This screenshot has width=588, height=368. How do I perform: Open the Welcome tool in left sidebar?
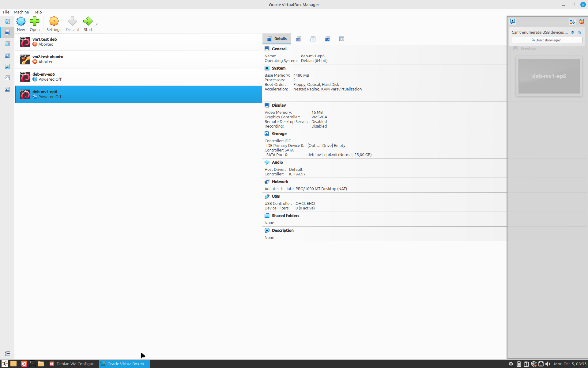[x=7, y=21]
